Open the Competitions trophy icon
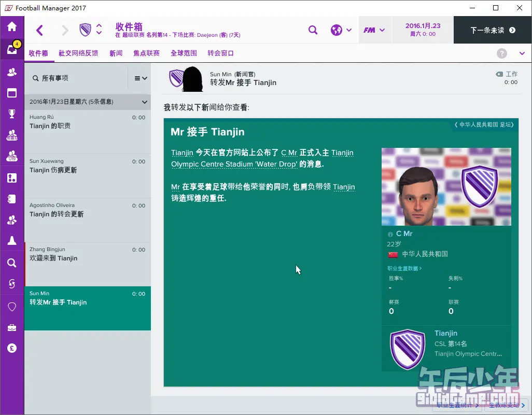The height and width of the screenshot is (415, 532). click(x=12, y=114)
